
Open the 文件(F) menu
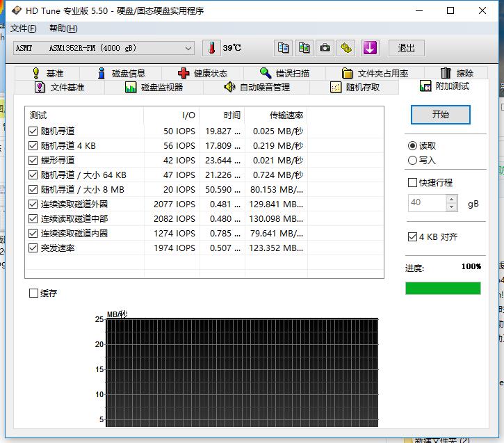coord(23,29)
